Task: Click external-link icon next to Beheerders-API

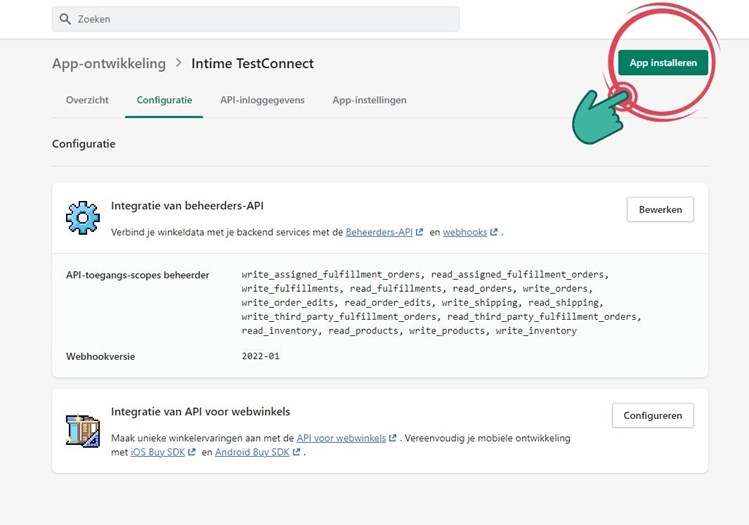Action: point(420,232)
